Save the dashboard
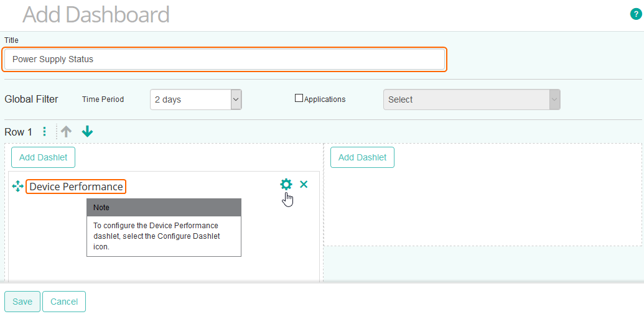This screenshot has height=314, width=644. [22, 302]
